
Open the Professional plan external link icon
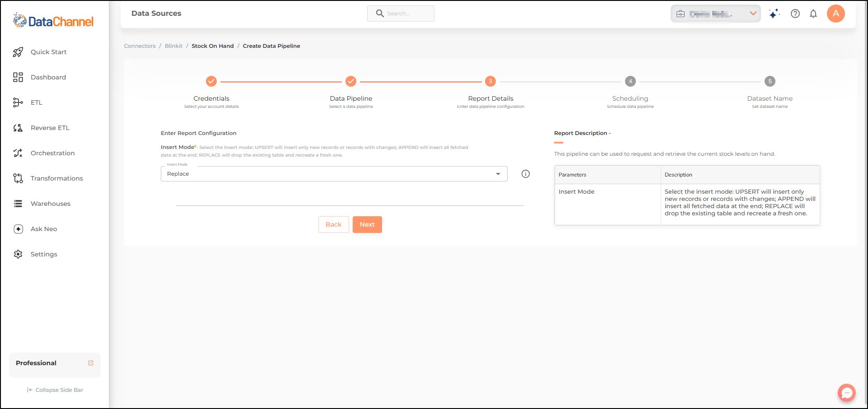pos(91,363)
